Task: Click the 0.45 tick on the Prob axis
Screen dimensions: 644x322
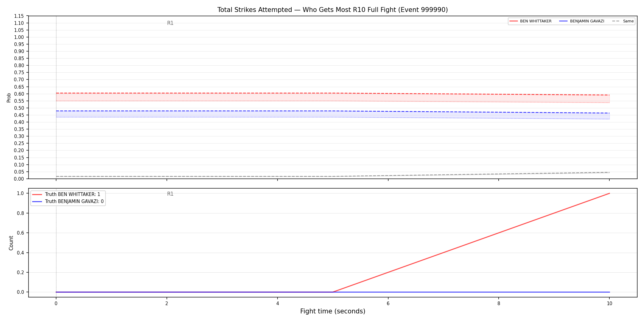Action: tap(19, 115)
